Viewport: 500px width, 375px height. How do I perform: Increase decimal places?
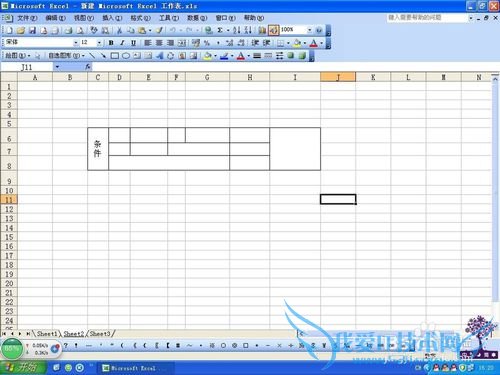pyautogui.click(x=229, y=43)
